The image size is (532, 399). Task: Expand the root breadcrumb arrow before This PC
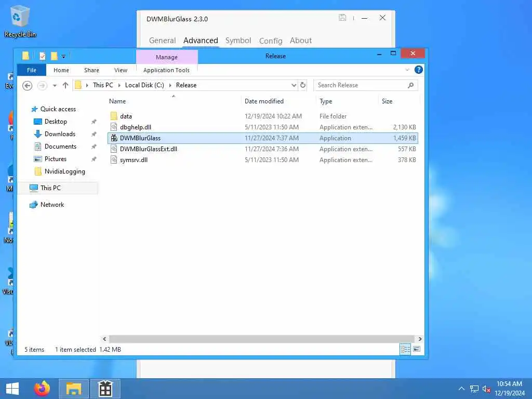pos(87,85)
